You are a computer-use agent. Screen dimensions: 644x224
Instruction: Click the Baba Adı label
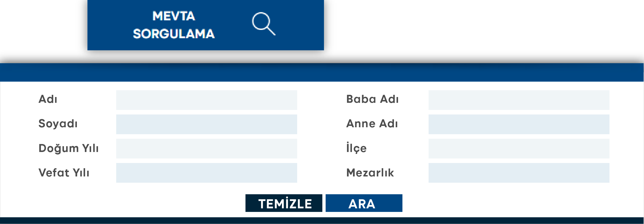(372, 99)
